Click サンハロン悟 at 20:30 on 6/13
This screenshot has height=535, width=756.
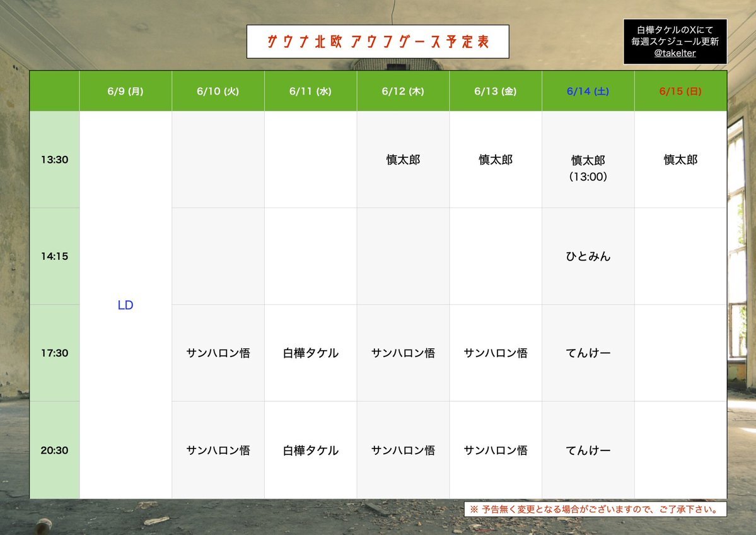click(496, 450)
